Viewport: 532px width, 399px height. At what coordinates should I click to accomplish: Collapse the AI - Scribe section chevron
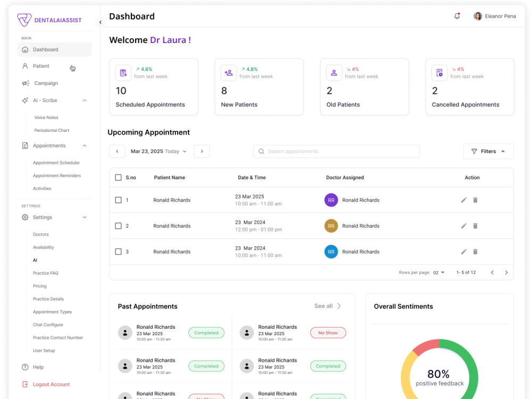[x=85, y=101]
